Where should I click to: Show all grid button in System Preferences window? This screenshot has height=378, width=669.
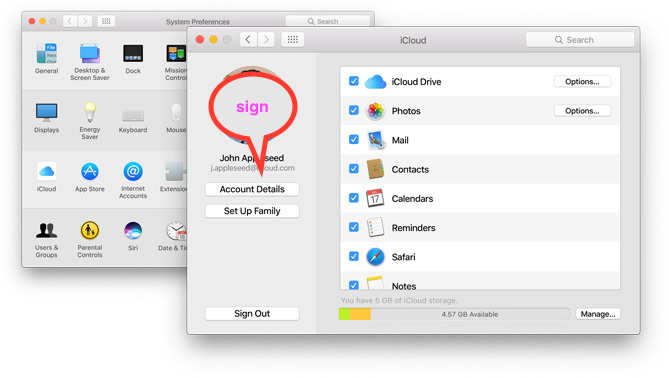(106, 21)
